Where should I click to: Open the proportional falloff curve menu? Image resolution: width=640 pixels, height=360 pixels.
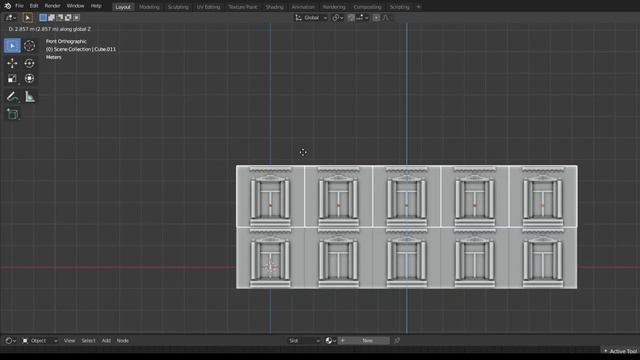386,18
